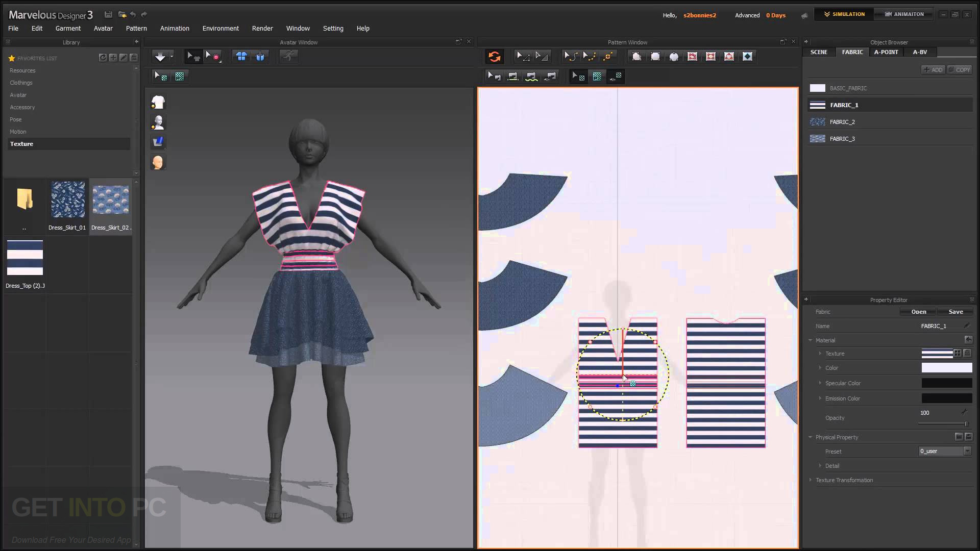Select the Internal Polygon/Line tool
980x551 pixels.
692,57
